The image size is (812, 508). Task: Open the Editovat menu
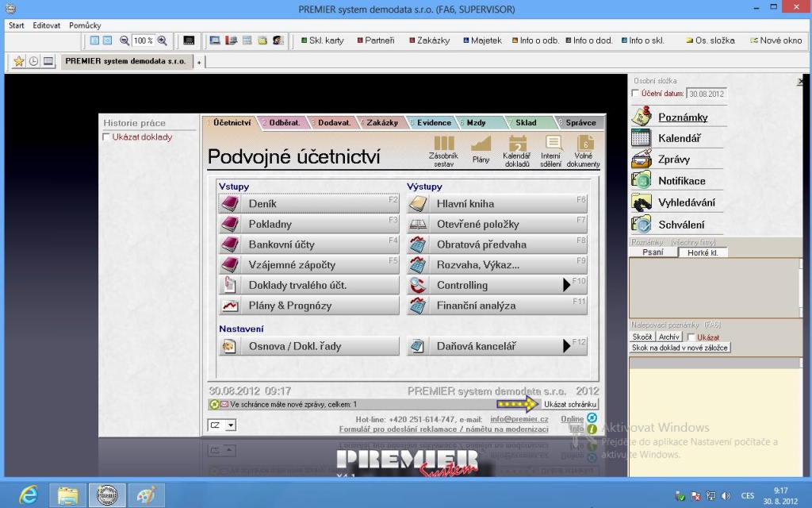[47, 25]
